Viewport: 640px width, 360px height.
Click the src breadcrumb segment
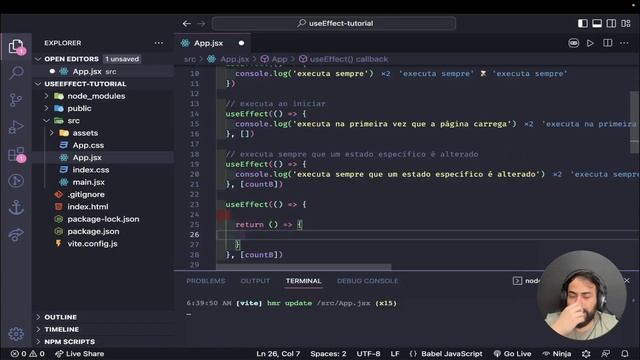pos(190,59)
